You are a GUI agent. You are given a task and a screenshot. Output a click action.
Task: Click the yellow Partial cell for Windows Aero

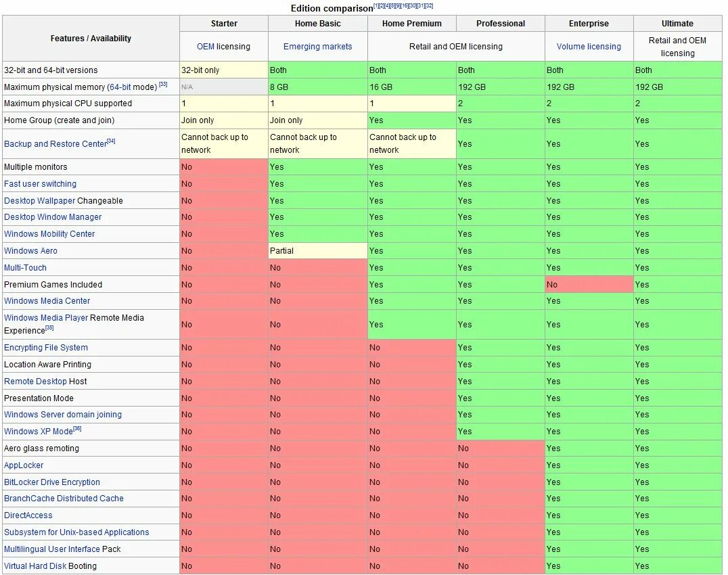317,251
